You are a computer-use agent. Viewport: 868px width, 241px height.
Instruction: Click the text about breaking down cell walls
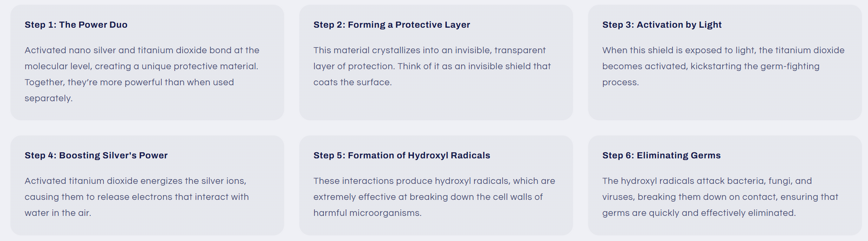[x=428, y=197]
